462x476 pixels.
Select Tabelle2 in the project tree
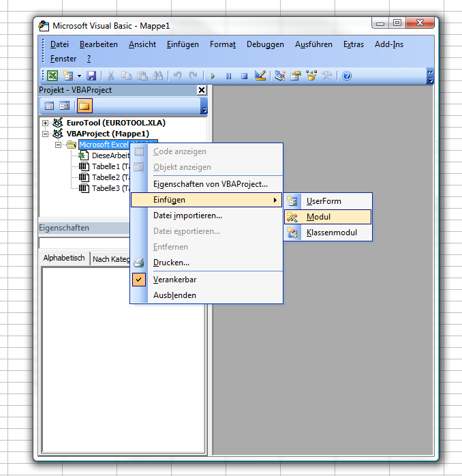coord(110,177)
